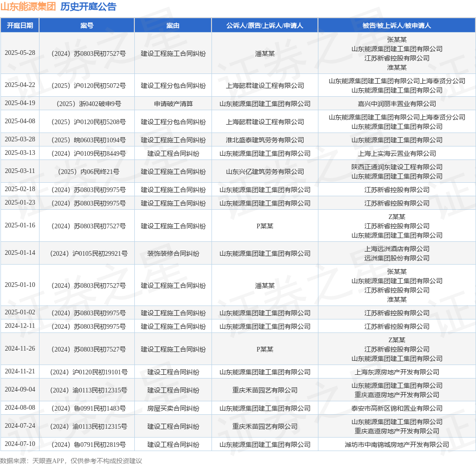Click the date 2024-09-04
Screen dimensions: 476x465
click(20, 390)
